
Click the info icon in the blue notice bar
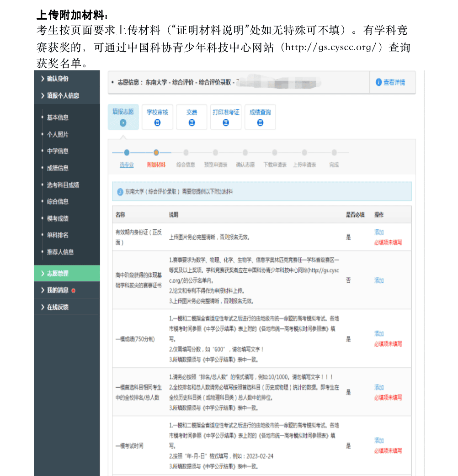coord(120,192)
